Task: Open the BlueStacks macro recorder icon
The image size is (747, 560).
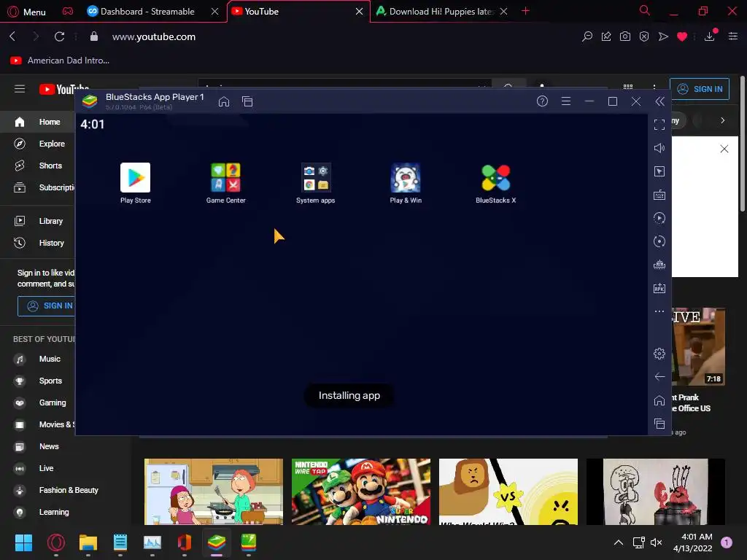Action: point(659,218)
